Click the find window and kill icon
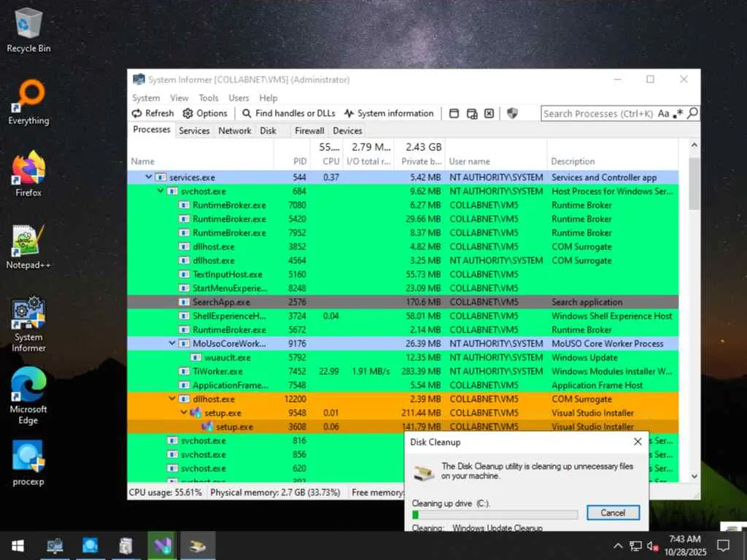 tap(489, 113)
